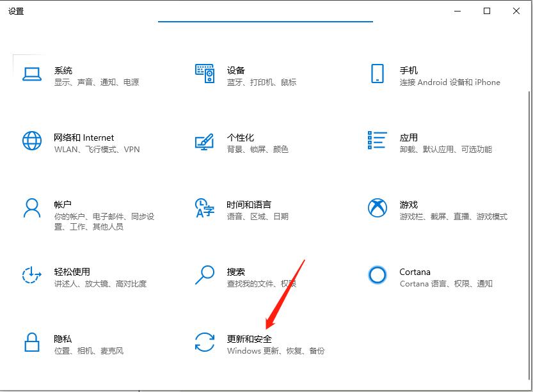Select the circular arrows icon for 更新和安全
The width and height of the screenshot is (533, 392).
tap(205, 342)
